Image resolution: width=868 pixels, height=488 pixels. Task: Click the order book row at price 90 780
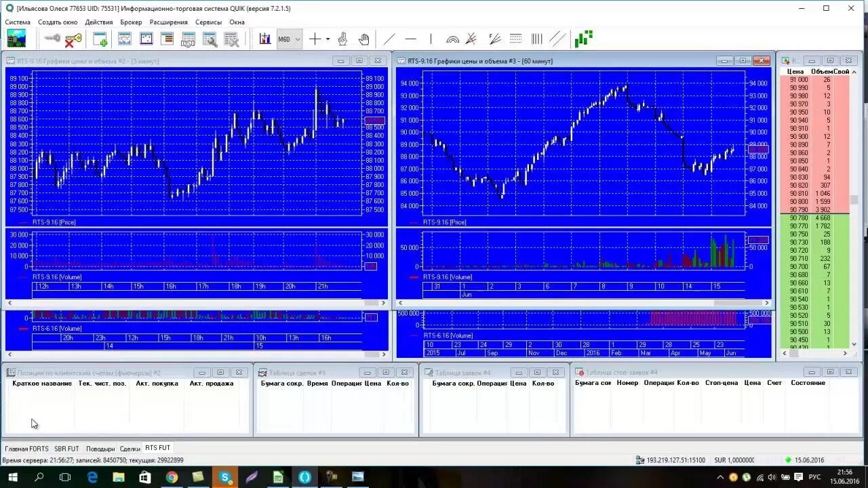tap(814, 218)
